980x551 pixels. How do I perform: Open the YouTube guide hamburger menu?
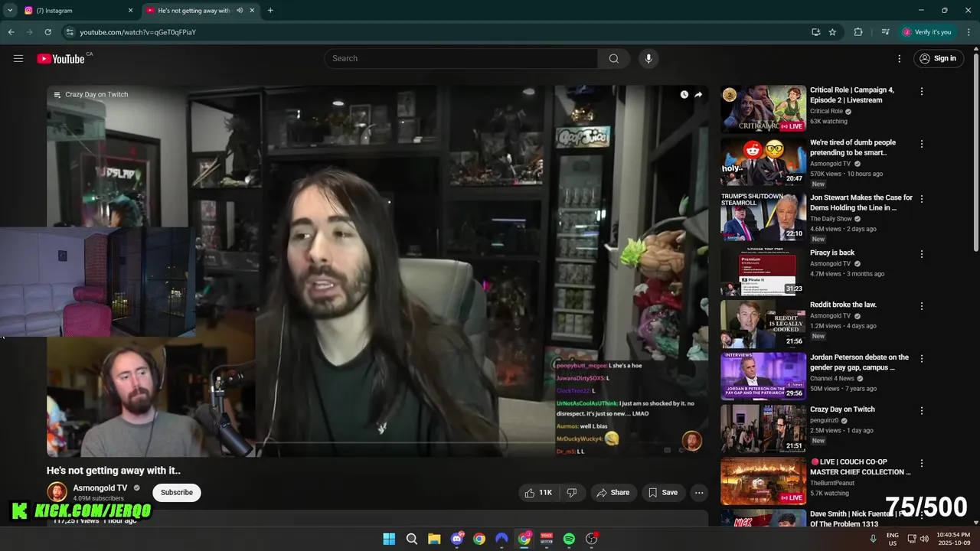point(18,58)
